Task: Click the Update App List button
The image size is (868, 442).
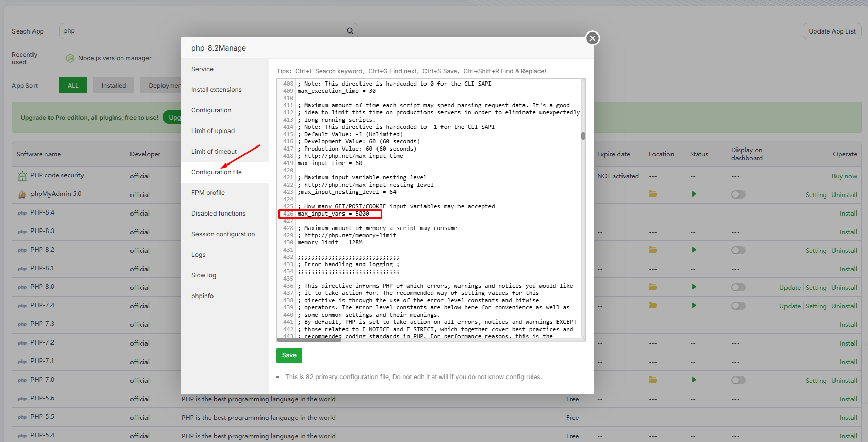Action: (x=831, y=31)
